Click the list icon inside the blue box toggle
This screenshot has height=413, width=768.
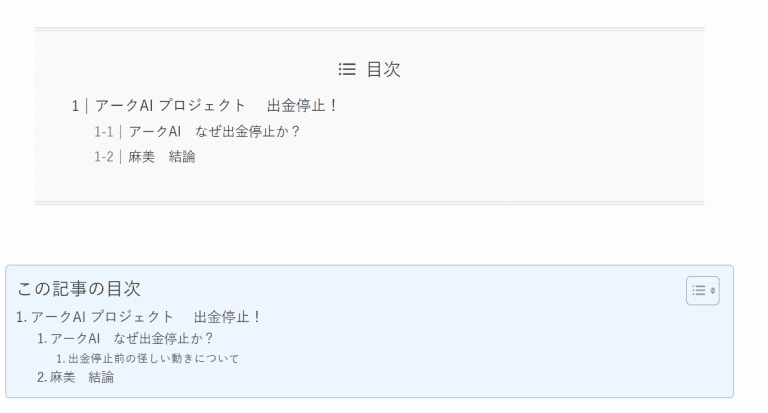(x=699, y=290)
